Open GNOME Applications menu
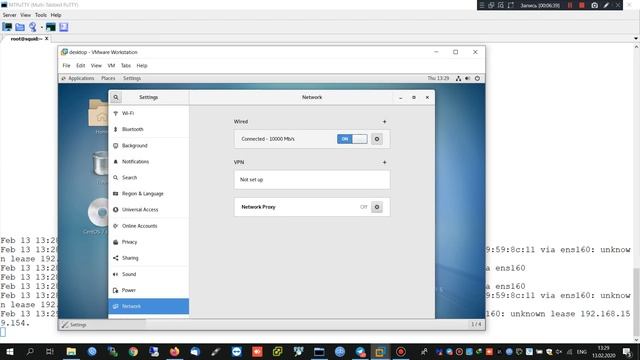The height and width of the screenshot is (360, 640). tap(81, 78)
